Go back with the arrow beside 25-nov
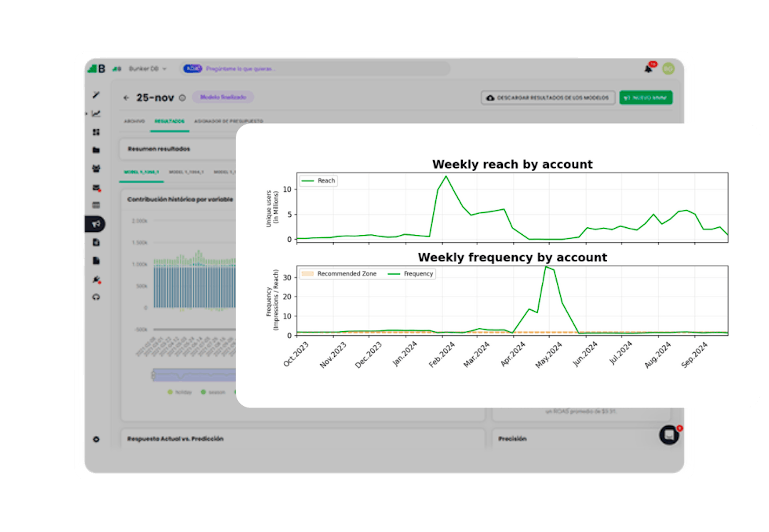The height and width of the screenshot is (532, 769). (x=126, y=98)
